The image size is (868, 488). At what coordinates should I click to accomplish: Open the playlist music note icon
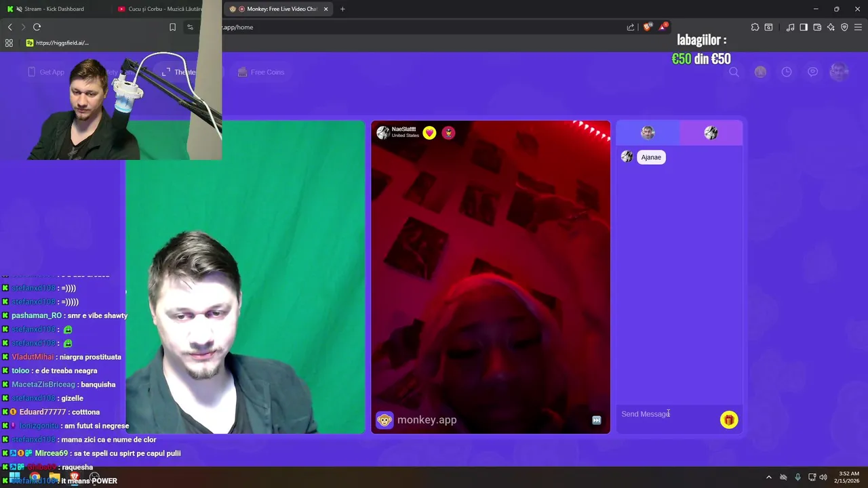click(x=790, y=27)
